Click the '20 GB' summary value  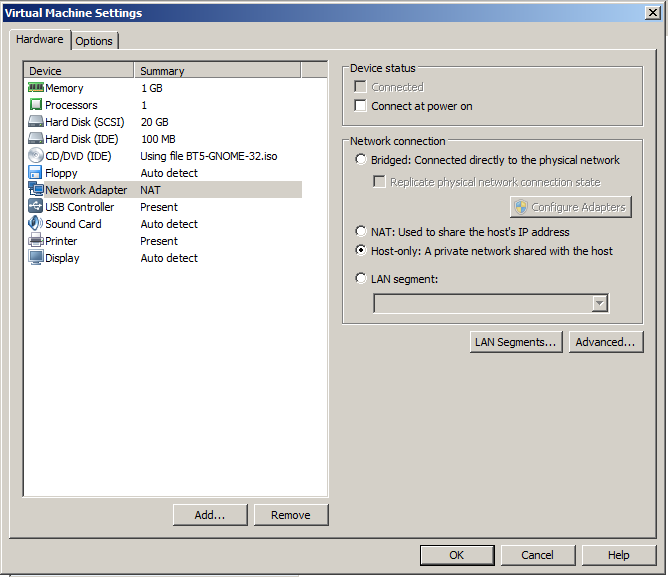[x=155, y=122]
